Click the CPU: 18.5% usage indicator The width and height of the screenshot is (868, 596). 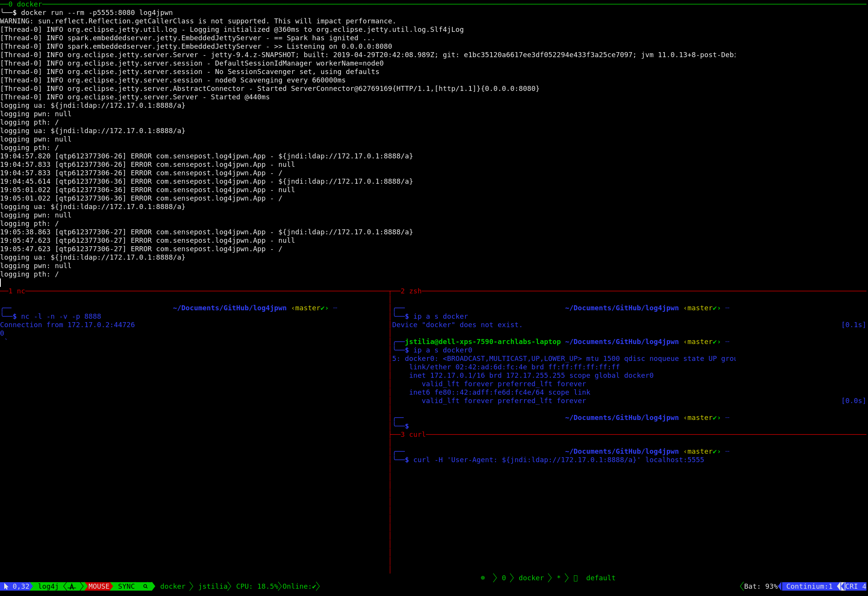click(x=257, y=586)
